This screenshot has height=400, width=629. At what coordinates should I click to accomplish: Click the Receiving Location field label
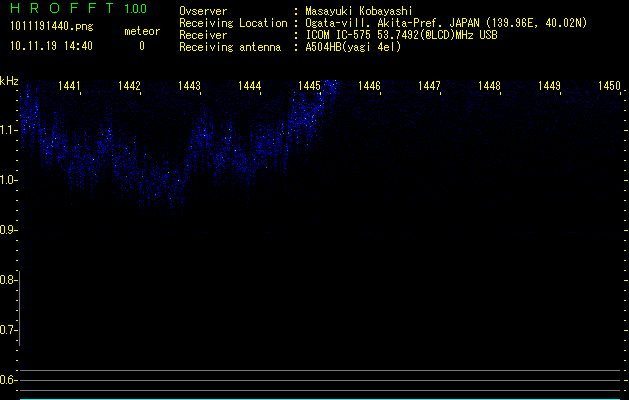pyautogui.click(x=233, y=23)
